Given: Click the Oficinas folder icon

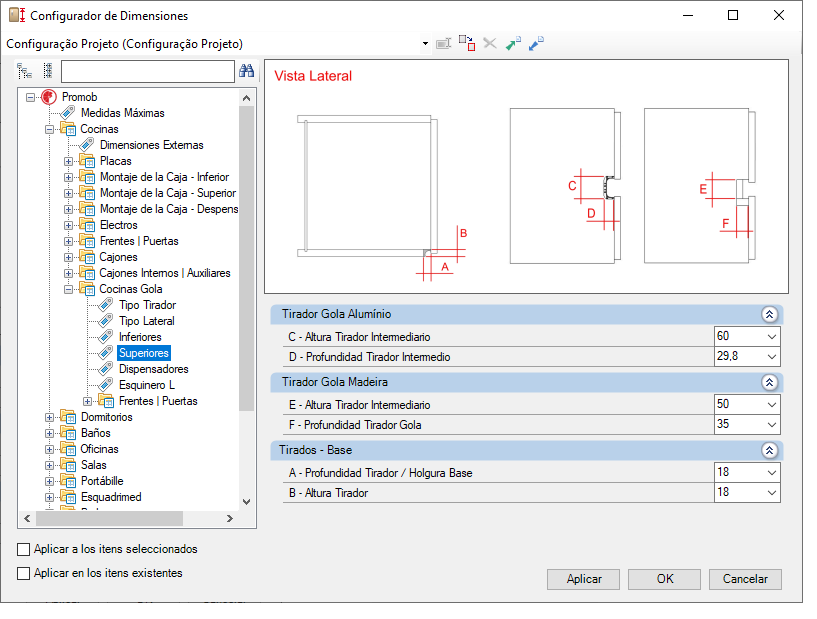Looking at the screenshot, I should tap(68, 449).
